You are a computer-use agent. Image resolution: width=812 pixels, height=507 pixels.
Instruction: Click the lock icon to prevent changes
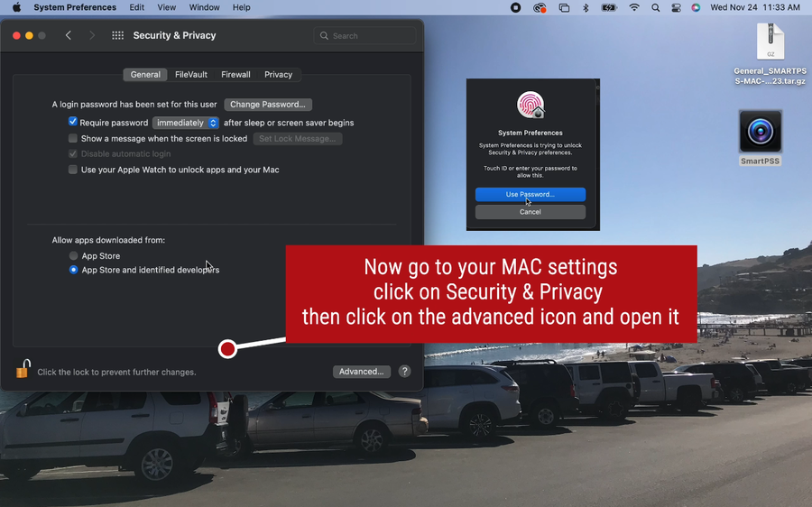23,369
